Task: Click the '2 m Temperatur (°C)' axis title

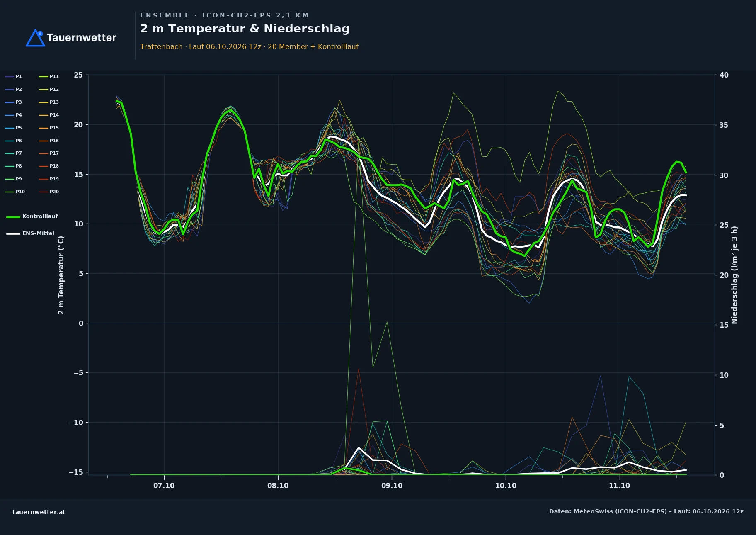Action: click(61, 275)
